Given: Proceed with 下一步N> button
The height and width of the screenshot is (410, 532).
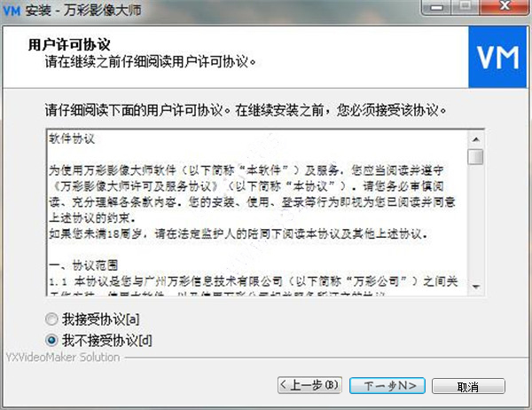Looking at the screenshot, I should pos(387,385).
